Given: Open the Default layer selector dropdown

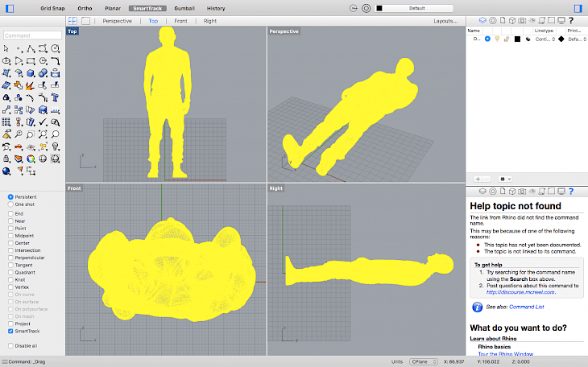Looking at the screenshot, I should point(414,8).
